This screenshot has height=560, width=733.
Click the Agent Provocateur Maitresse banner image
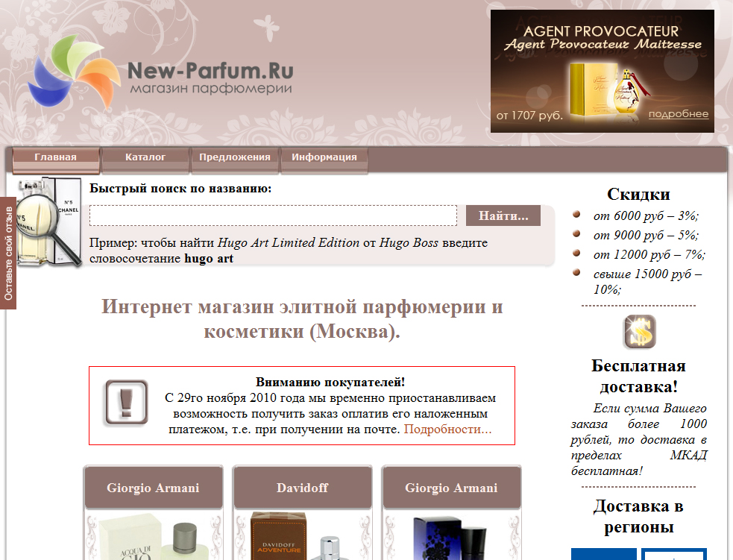pos(602,71)
